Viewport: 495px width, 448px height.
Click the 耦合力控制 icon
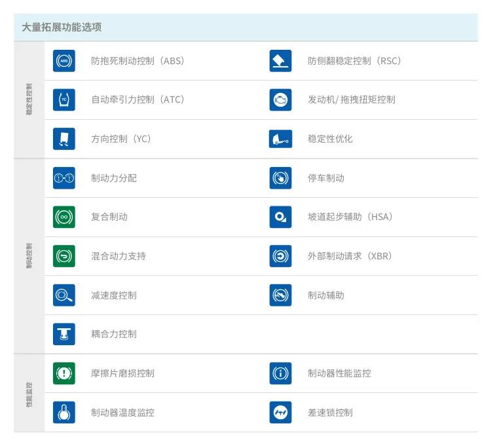pos(64,334)
